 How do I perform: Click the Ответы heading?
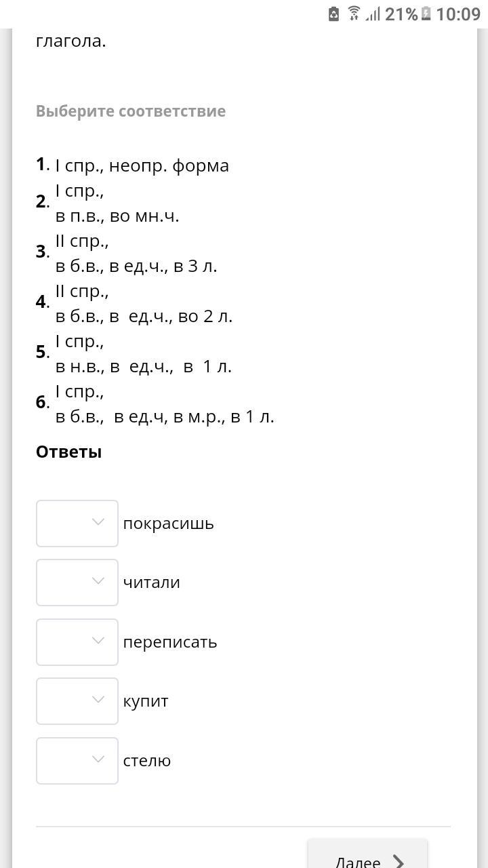pyautogui.click(x=68, y=452)
